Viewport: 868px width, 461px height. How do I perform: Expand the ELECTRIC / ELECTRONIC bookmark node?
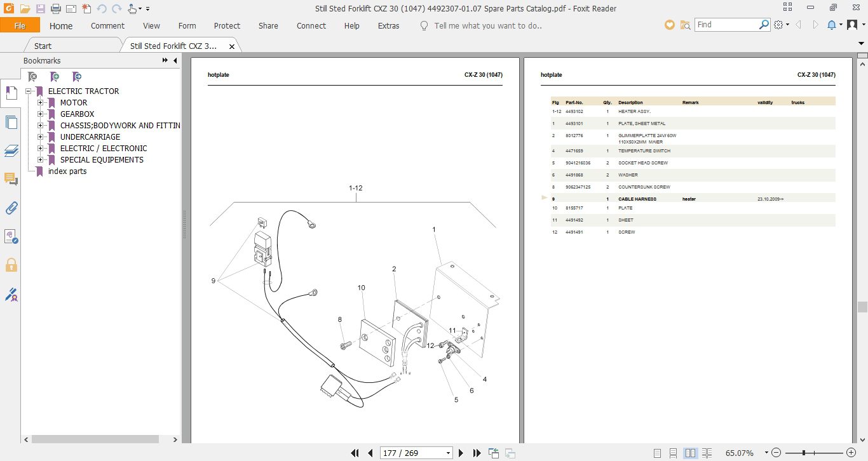[x=41, y=148]
